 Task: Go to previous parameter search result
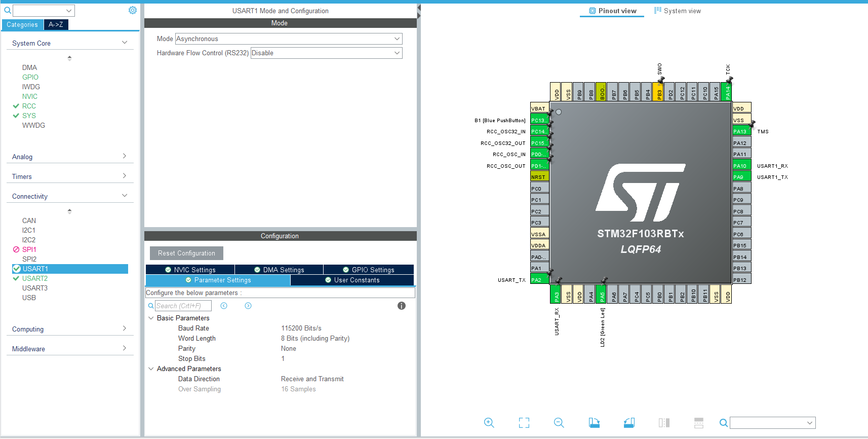pos(224,306)
